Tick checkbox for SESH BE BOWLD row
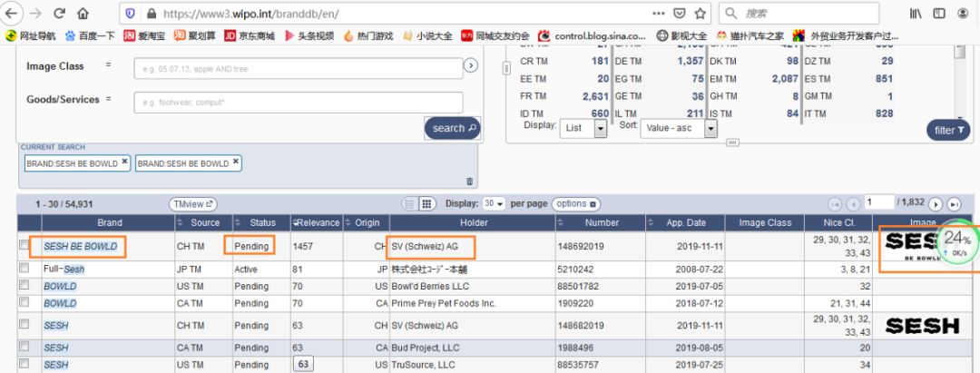This screenshot has height=373, width=980. (x=24, y=246)
